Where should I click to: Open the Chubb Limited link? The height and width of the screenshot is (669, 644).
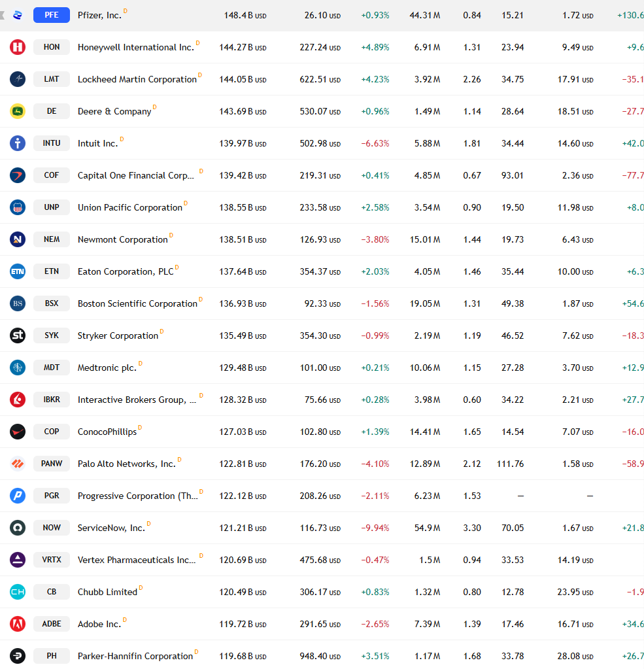point(107,592)
